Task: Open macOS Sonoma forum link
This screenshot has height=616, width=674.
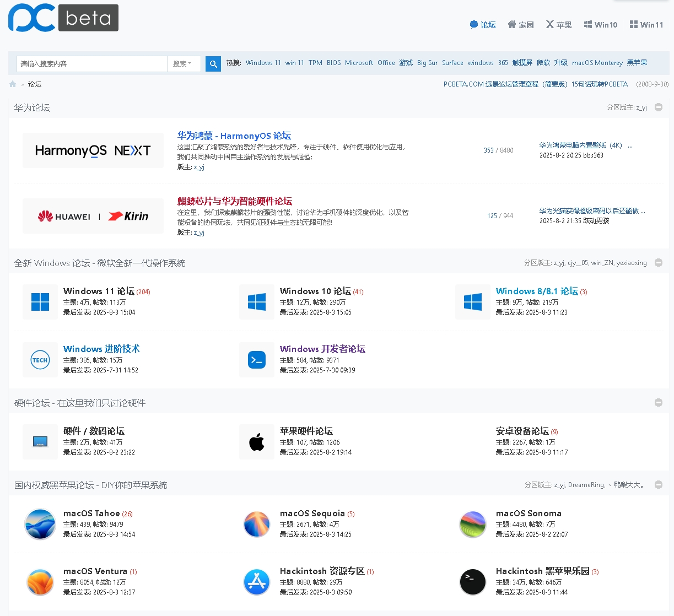Action: [x=529, y=513]
